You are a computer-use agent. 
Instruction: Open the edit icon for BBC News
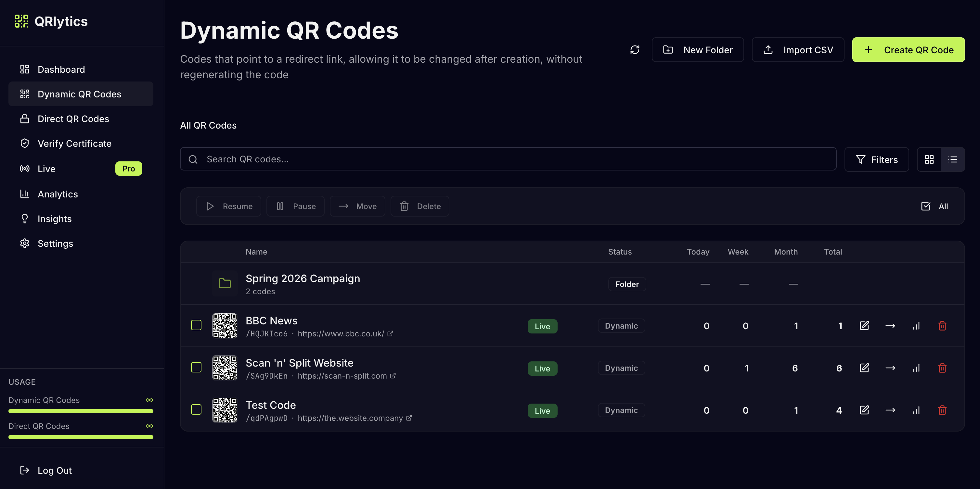(x=864, y=325)
